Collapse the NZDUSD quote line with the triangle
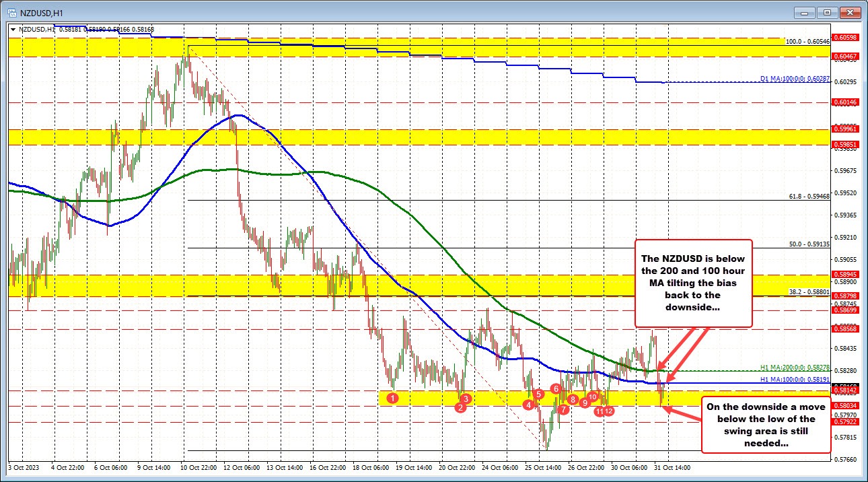868x482 pixels. 13,29
